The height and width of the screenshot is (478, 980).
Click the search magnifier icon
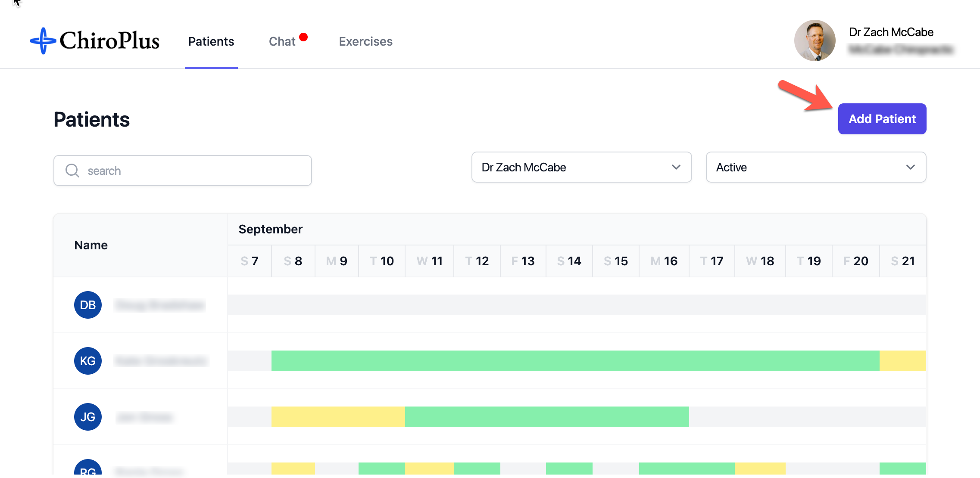[x=72, y=171]
